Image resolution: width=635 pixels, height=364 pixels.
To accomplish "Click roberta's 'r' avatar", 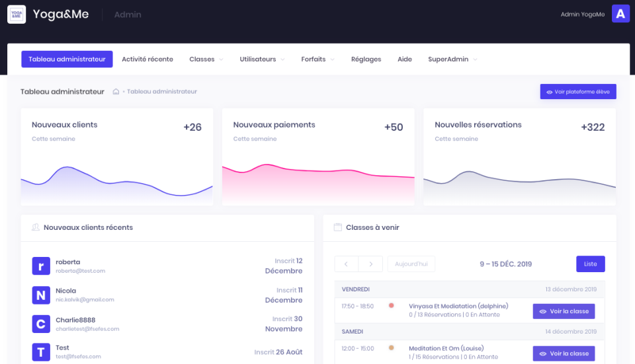I will (x=41, y=266).
